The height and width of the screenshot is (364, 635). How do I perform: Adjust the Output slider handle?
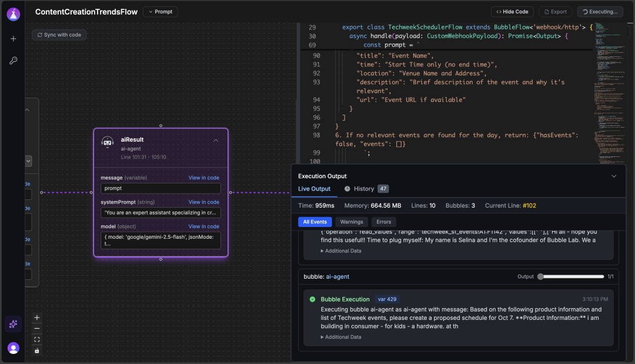(540, 276)
